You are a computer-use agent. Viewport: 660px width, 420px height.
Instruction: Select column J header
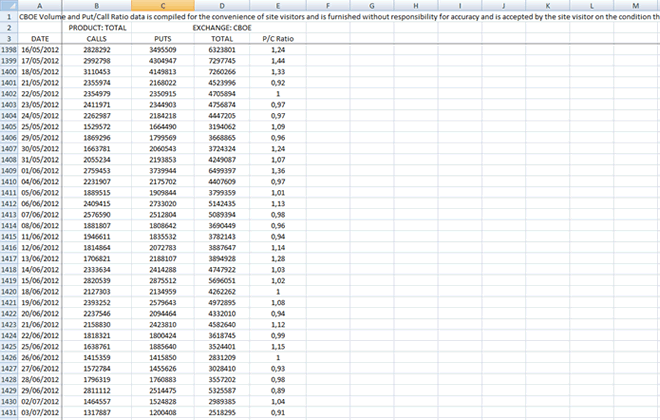[x=503, y=5]
